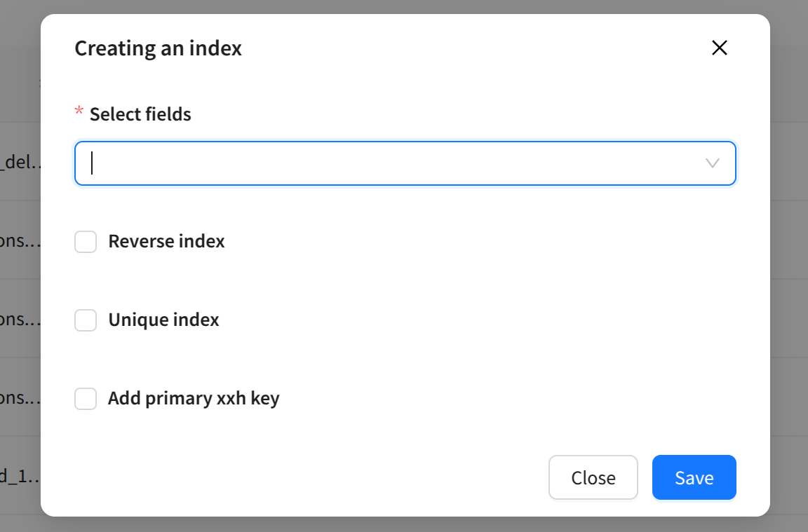Viewport: 808px width, 532px height.
Task: Select the topmost background "ons…" row
Action: 21,242
